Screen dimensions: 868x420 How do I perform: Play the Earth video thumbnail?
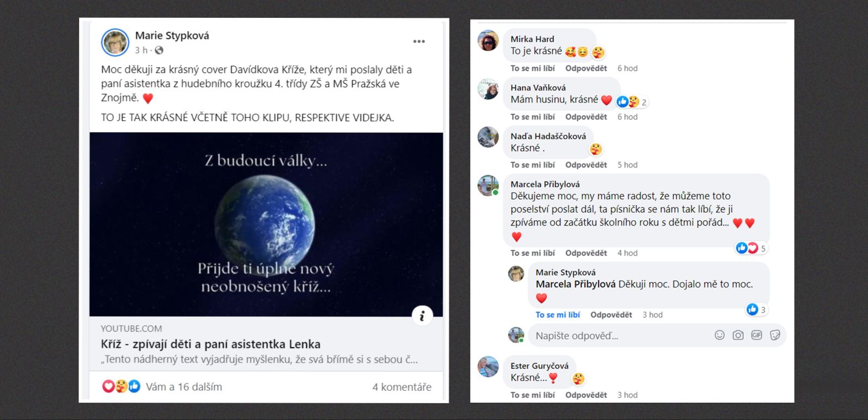(266, 224)
